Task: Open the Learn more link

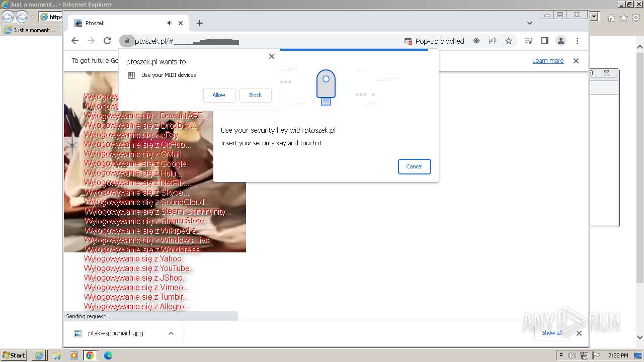Action: [x=548, y=61]
